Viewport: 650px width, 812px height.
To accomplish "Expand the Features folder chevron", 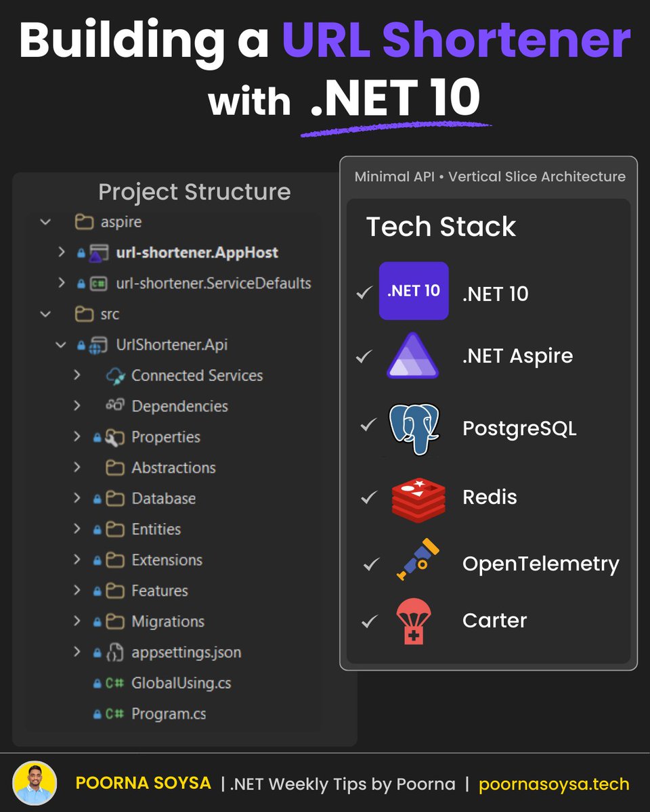I will 77,591.
